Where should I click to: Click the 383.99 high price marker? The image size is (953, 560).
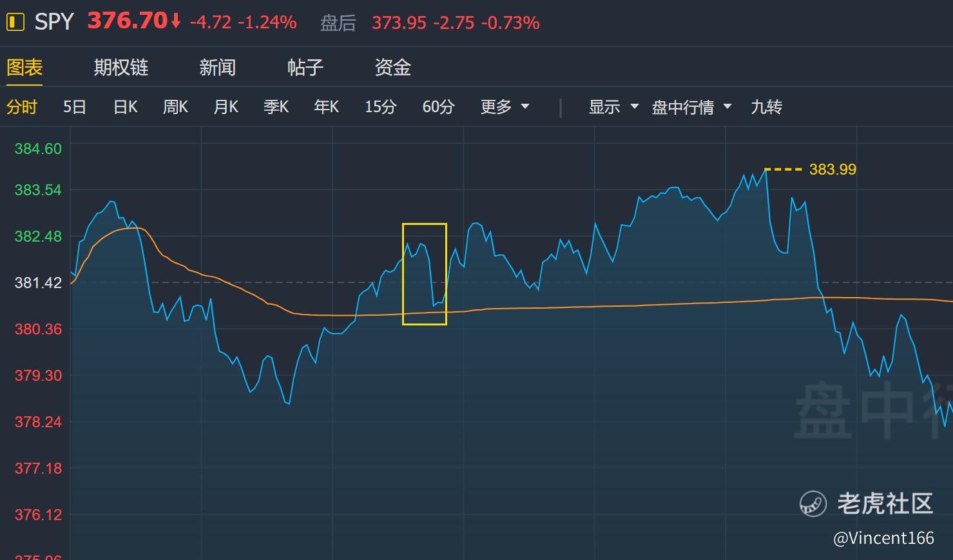(x=832, y=169)
